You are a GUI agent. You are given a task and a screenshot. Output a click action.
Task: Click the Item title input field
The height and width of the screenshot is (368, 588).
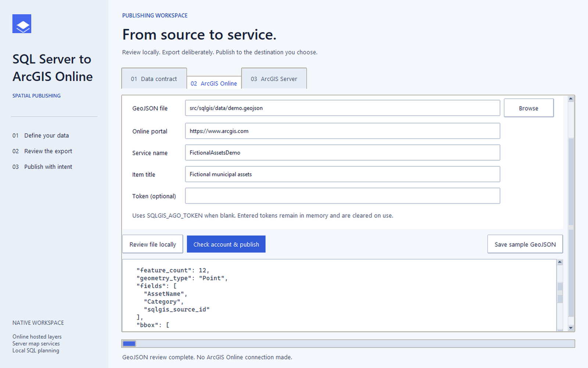point(343,174)
